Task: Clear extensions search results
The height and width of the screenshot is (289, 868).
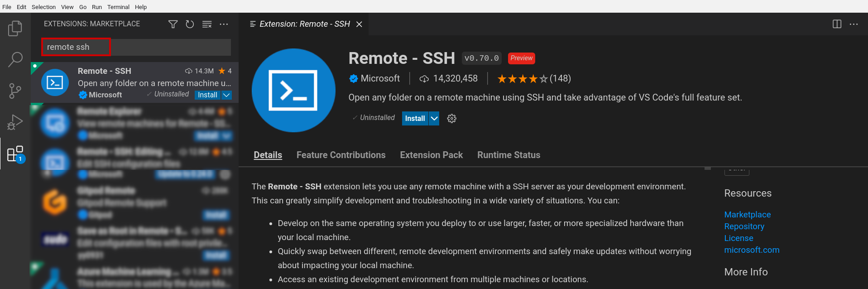Action: click(207, 24)
